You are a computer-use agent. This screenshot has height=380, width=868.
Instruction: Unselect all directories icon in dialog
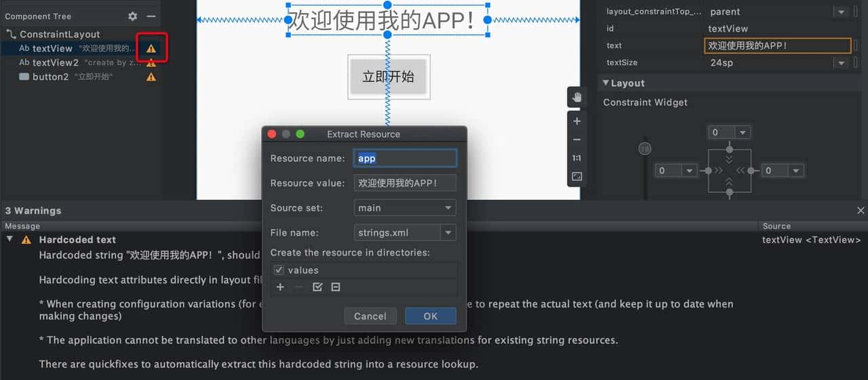[335, 287]
